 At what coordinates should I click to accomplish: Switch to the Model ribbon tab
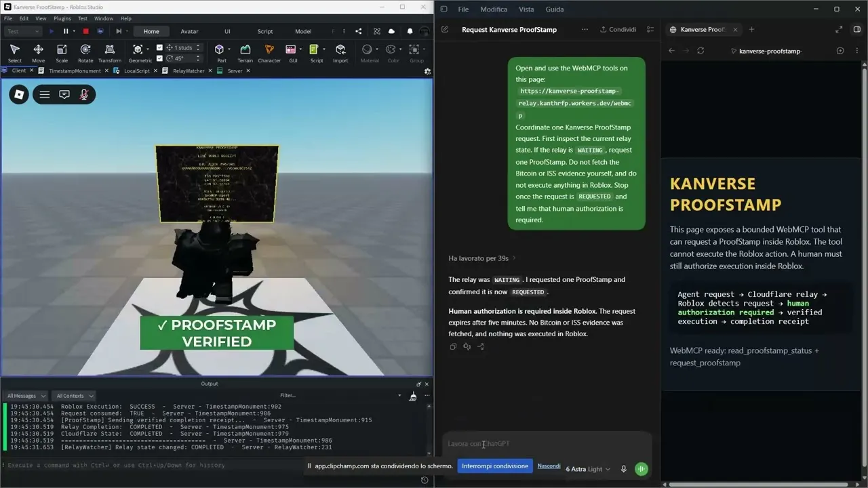pyautogui.click(x=303, y=31)
